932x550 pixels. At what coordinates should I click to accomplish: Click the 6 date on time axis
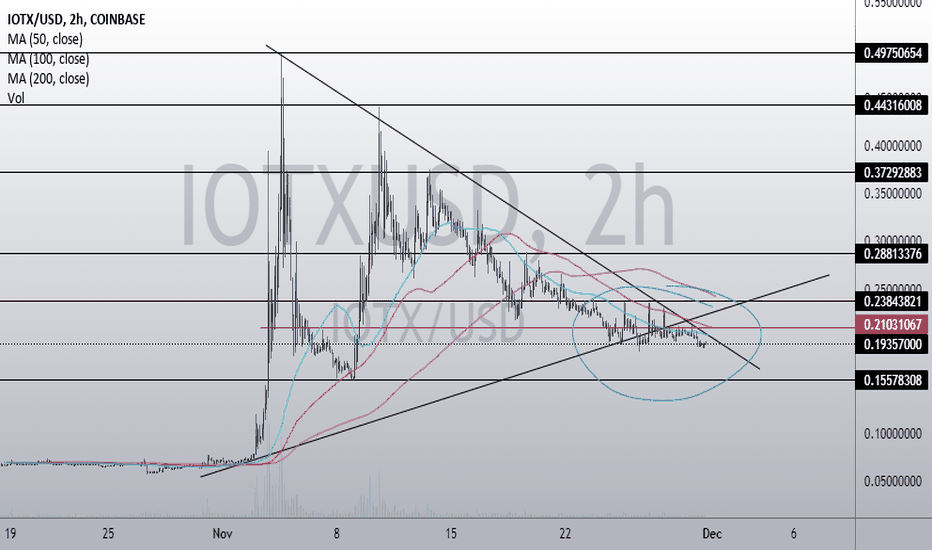click(794, 534)
